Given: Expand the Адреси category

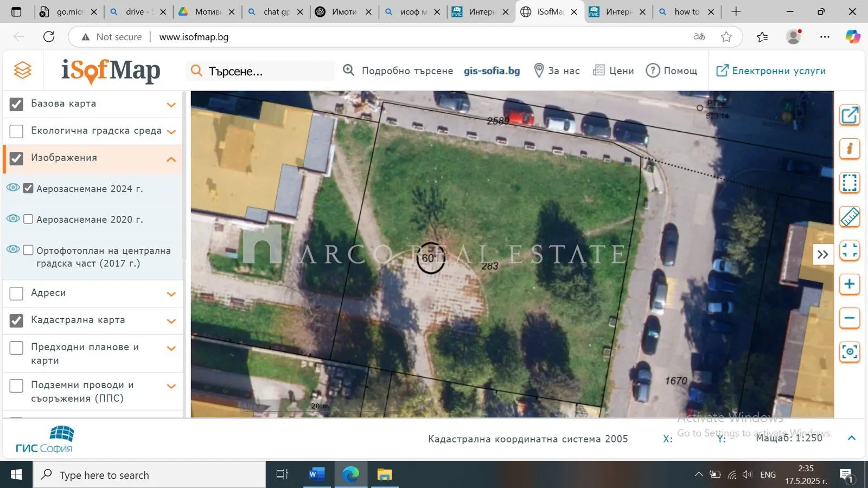Looking at the screenshot, I should [x=171, y=293].
